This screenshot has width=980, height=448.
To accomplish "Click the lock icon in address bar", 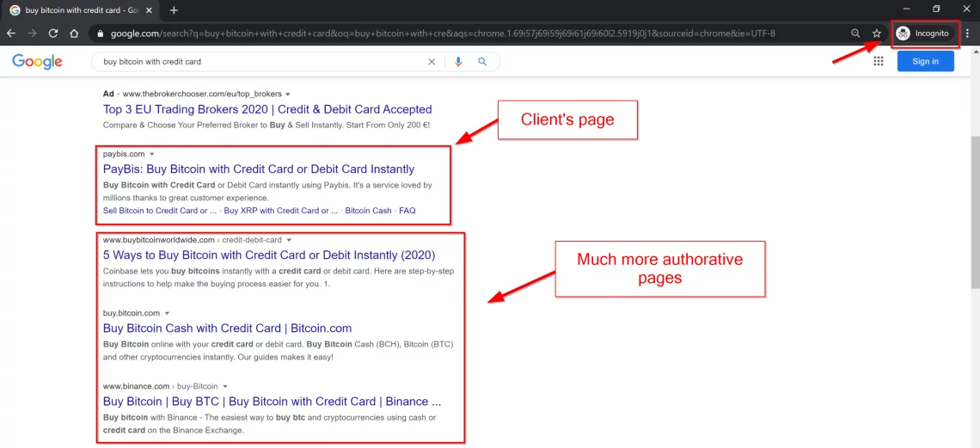I will [101, 34].
